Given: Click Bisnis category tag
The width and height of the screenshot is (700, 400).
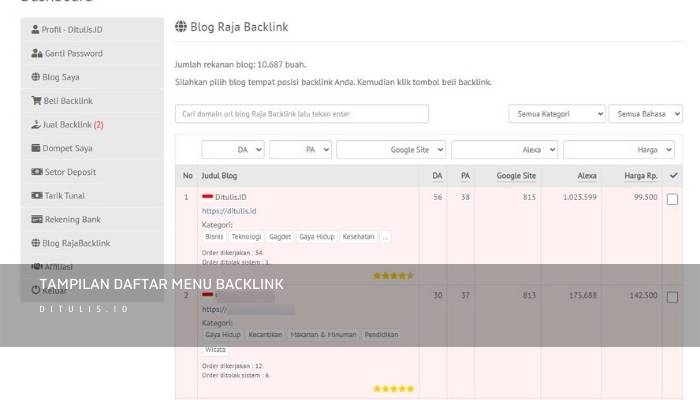Looking at the screenshot, I should (214, 237).
